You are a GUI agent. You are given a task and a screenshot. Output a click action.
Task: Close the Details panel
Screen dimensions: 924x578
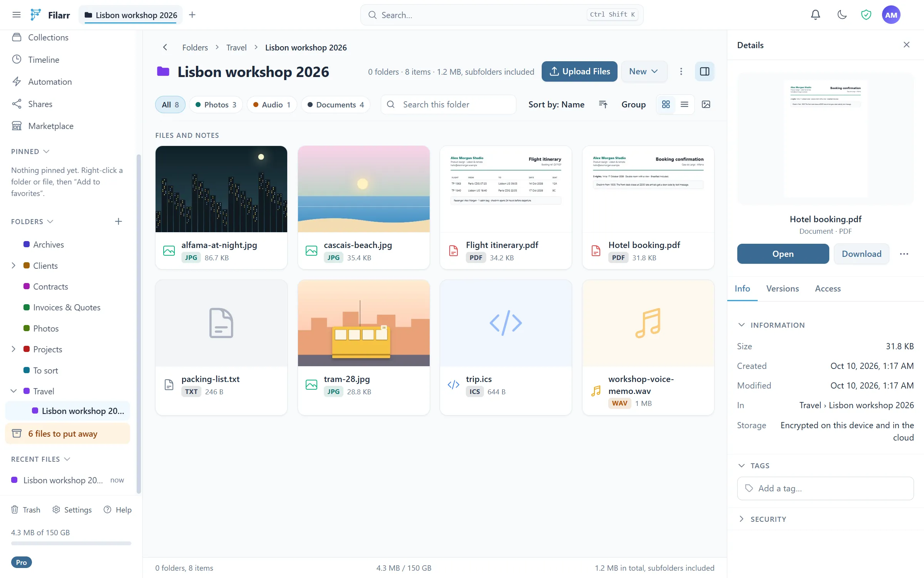click(907, 45)
